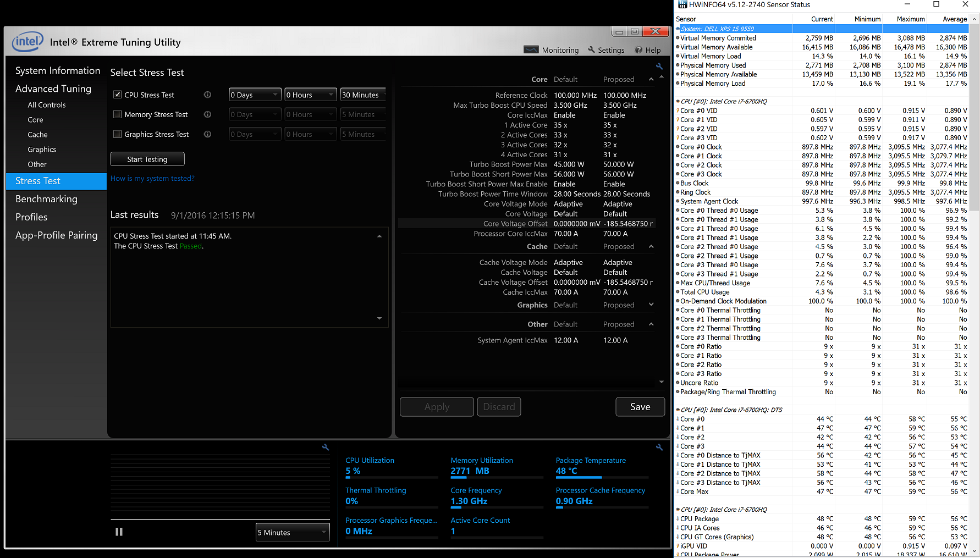The width and height of the screenshot is (980, 558).
Task: Click Package Temperature monitor readout
Action: coord(602,466)
